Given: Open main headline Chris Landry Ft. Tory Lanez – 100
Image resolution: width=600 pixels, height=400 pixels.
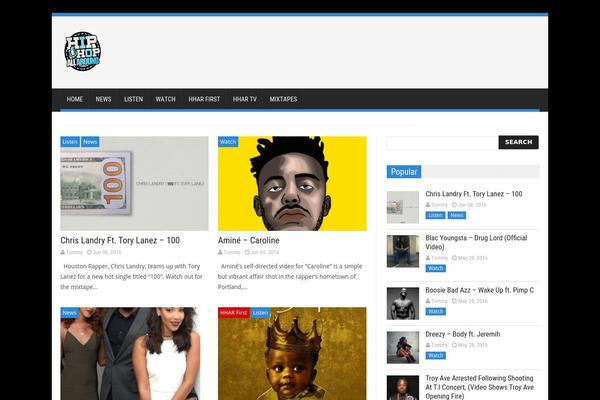Looking at the screenshot, I should pos(120,240).
